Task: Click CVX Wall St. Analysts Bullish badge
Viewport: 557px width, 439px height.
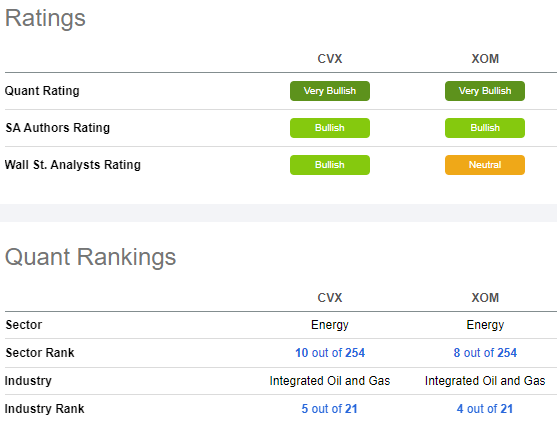Action: 330,165
